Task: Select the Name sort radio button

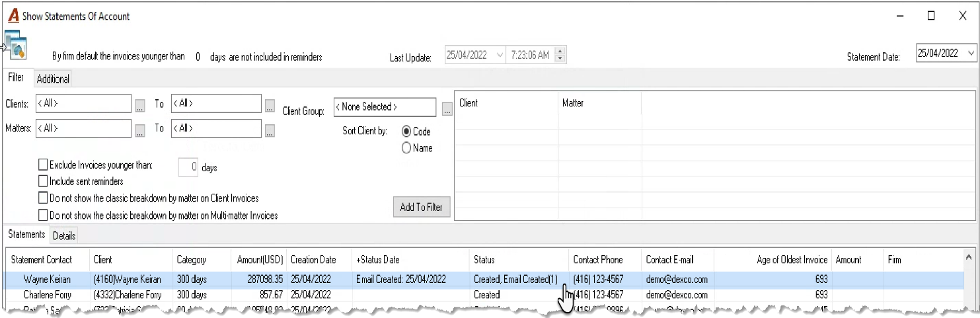Action: click(x=406, y=149)
